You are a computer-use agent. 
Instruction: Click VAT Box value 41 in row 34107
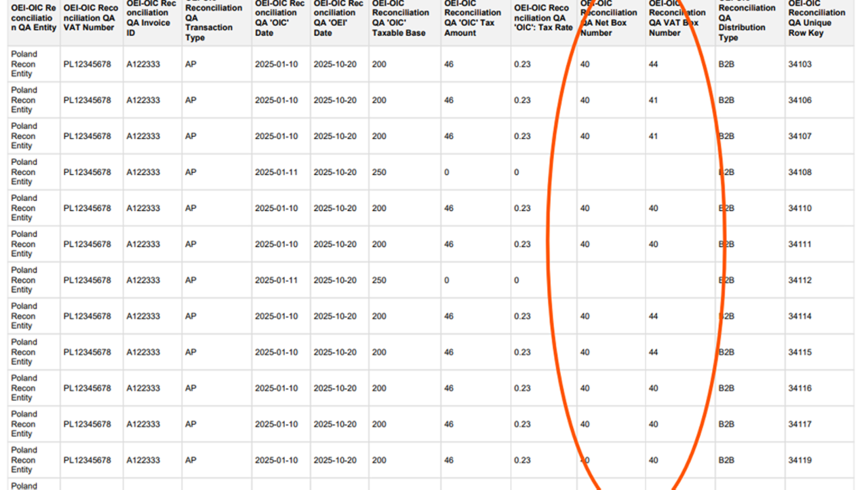point(653,136)
